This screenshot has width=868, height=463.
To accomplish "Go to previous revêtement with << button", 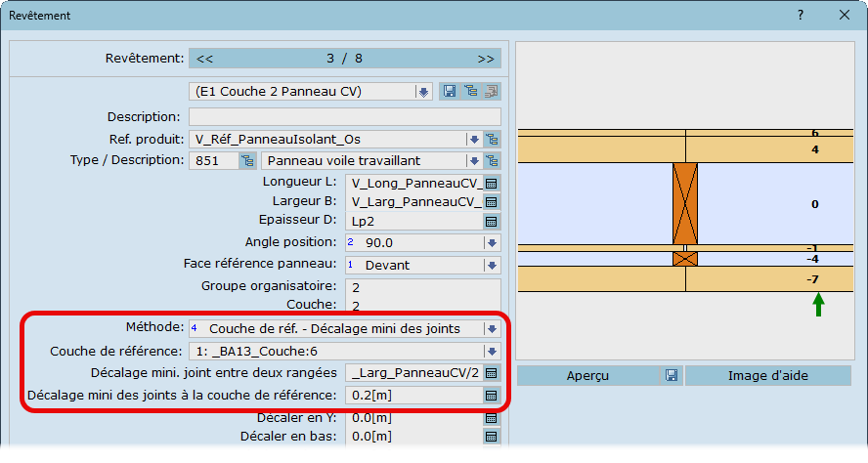I will 205,59.
